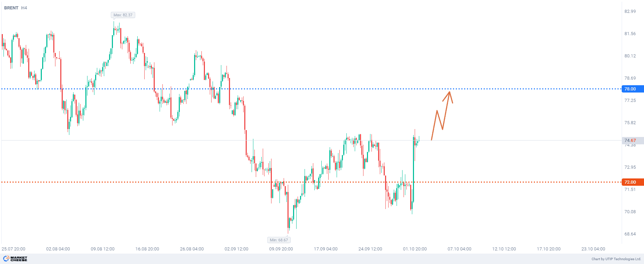Click the 82.99 price axis label
Image resolution: width=644 pixels, height=264 pixels.
630,11
